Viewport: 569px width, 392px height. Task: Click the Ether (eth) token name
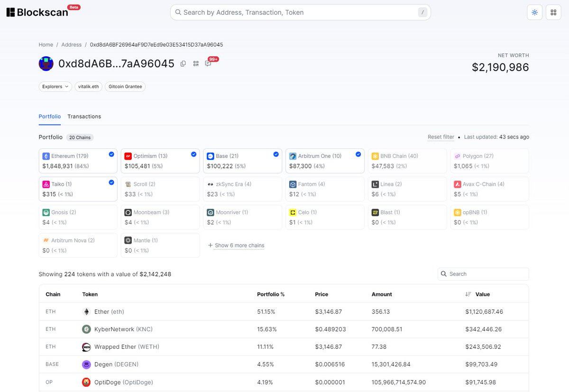coord(109,312)
